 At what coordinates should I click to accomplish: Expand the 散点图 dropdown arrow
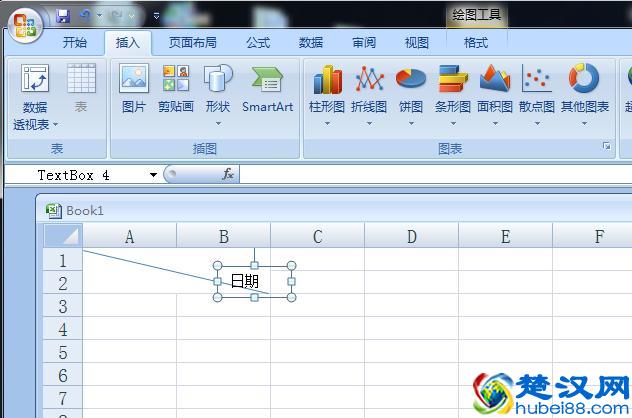point(537,123)
